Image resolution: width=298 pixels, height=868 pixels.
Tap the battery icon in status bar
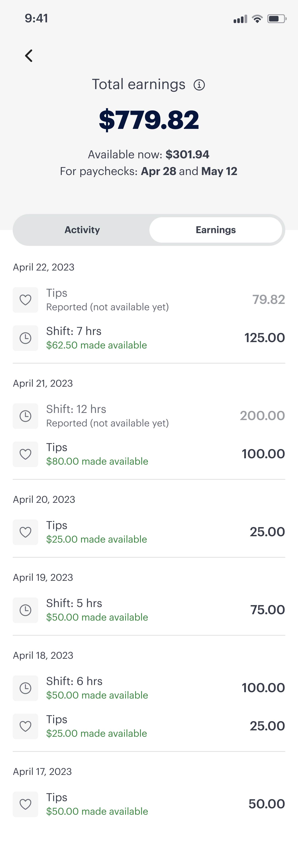277,19
